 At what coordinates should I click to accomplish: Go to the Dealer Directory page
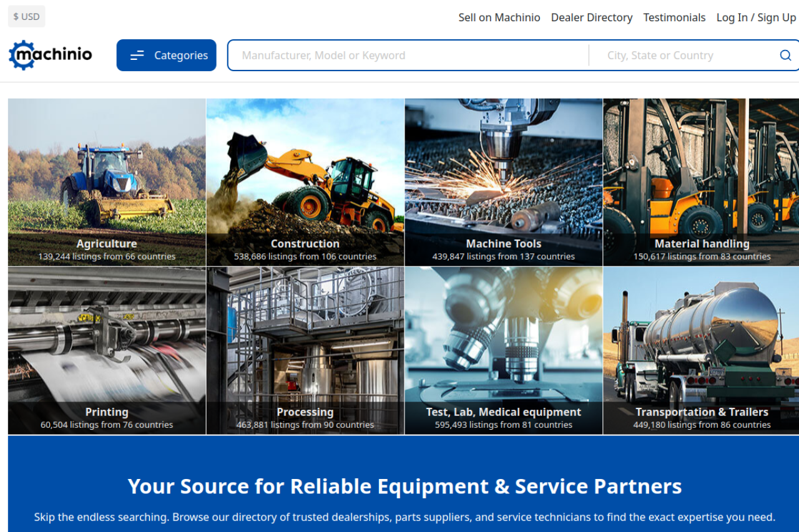(591, 17)
